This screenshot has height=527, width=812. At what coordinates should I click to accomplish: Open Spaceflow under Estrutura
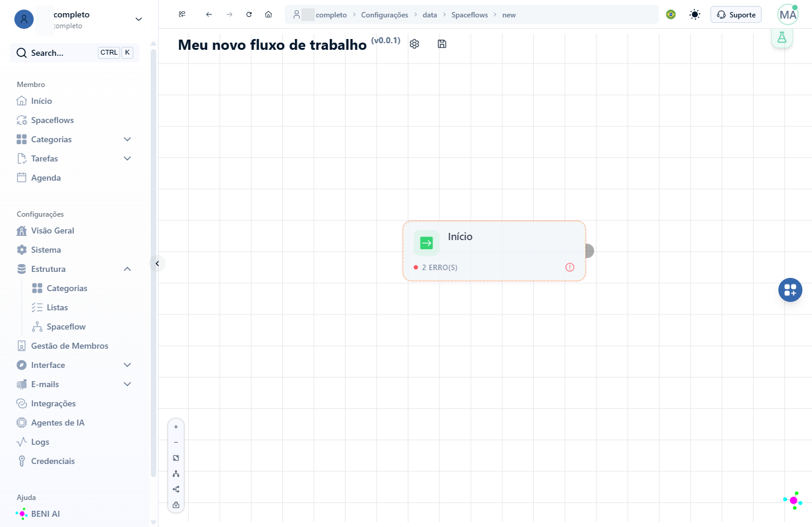[x=66, y=327]
